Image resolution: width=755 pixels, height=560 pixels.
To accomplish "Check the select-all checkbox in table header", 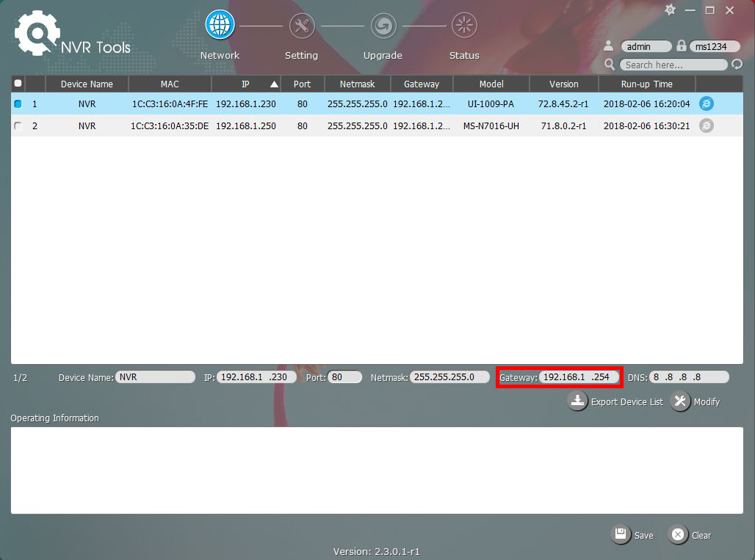I will pyautogui.click(x=18, y=83).
